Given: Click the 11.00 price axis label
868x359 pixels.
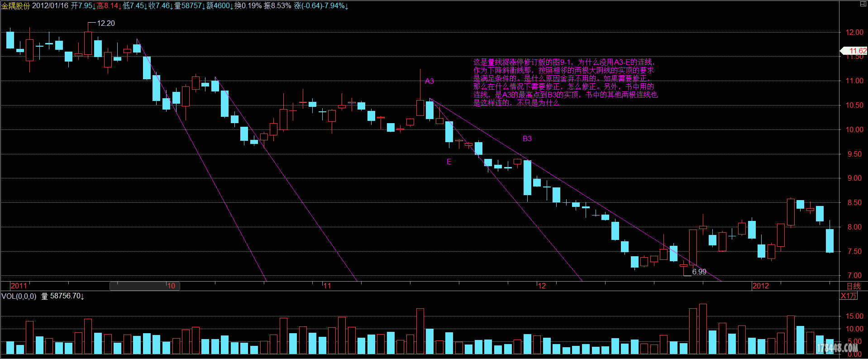Looking at the screenshot, I should [x=855, y=81].
